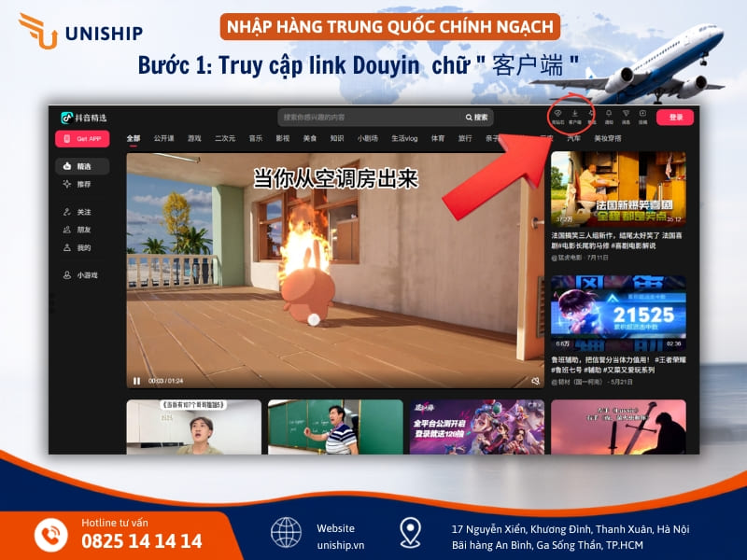This screenshot has width=747, height=560.
Task: Open 小游戏 mini games in the sidebar
Action: click(x=82, y=275)
